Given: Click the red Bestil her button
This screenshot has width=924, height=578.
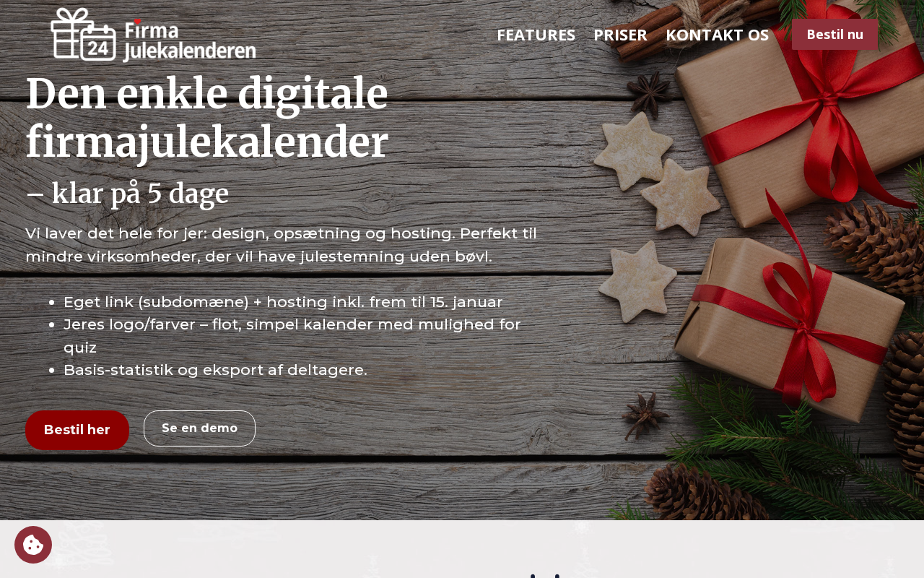Looking at the screenshot, I should tap(77, 430).
